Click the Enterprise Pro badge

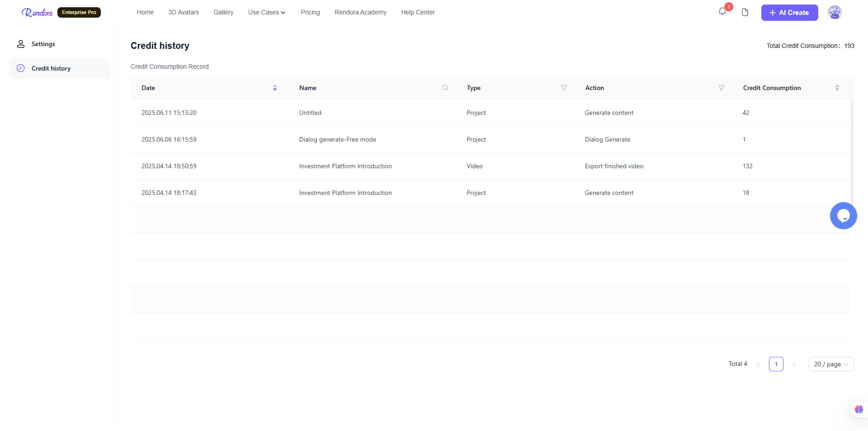pyautogui.click(x=79, y=12)
